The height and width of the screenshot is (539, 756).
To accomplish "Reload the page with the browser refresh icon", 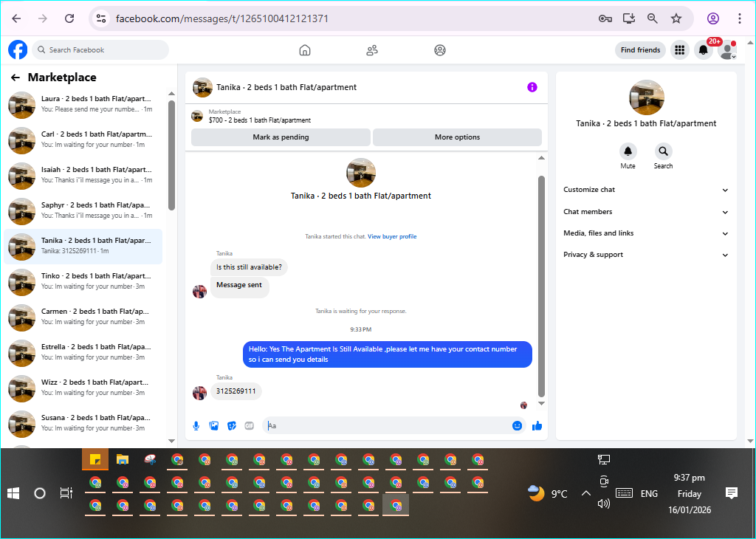I will tap(69, 18).
